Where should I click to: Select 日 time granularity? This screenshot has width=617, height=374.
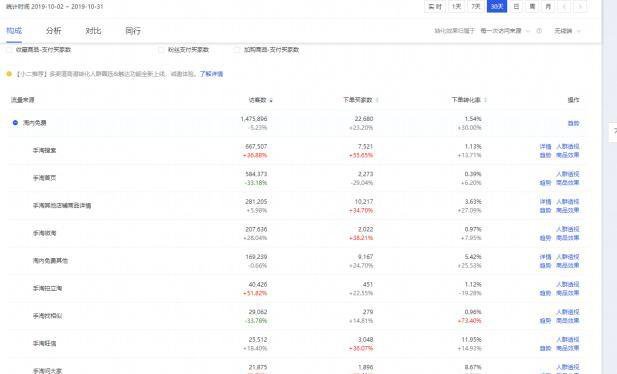[x=516, y=6]
